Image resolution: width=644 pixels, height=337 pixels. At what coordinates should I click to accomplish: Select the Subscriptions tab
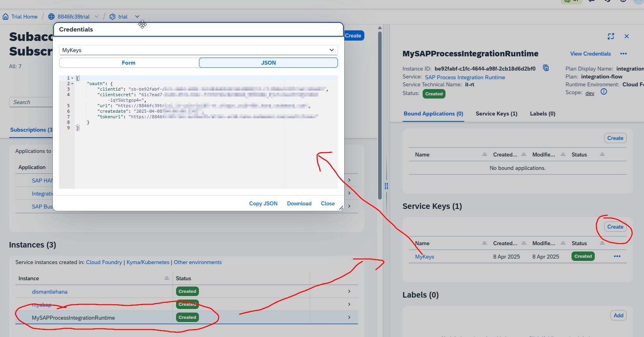[31, 130]
